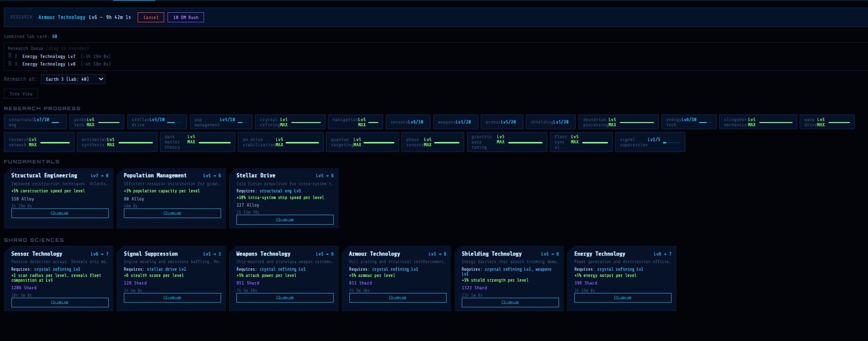Click the am drive stabilization progress bar
Viewport: 868px width, 341px height.
pyautogui.click(x=302, y=142)
